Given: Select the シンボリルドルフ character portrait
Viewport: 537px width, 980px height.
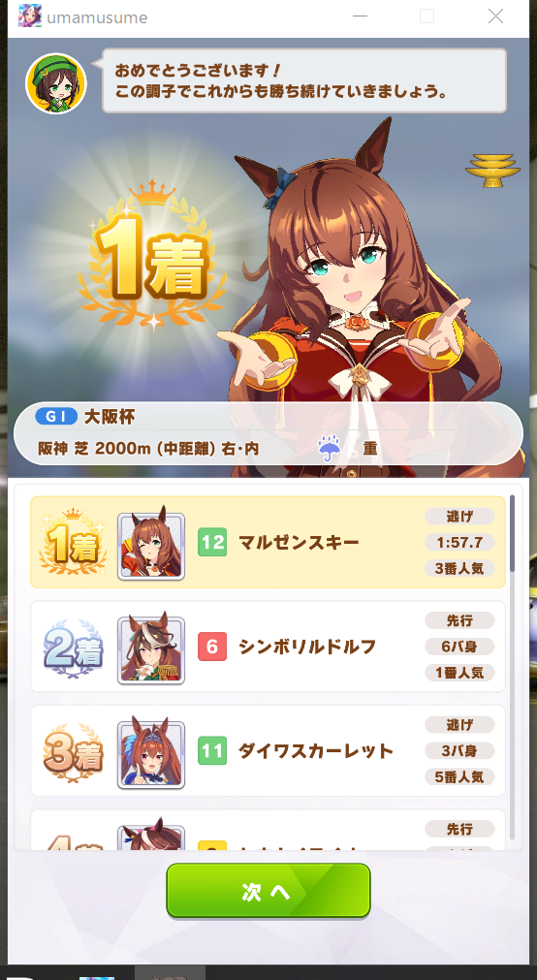Looking at the screenshot, I should [151, 650].
